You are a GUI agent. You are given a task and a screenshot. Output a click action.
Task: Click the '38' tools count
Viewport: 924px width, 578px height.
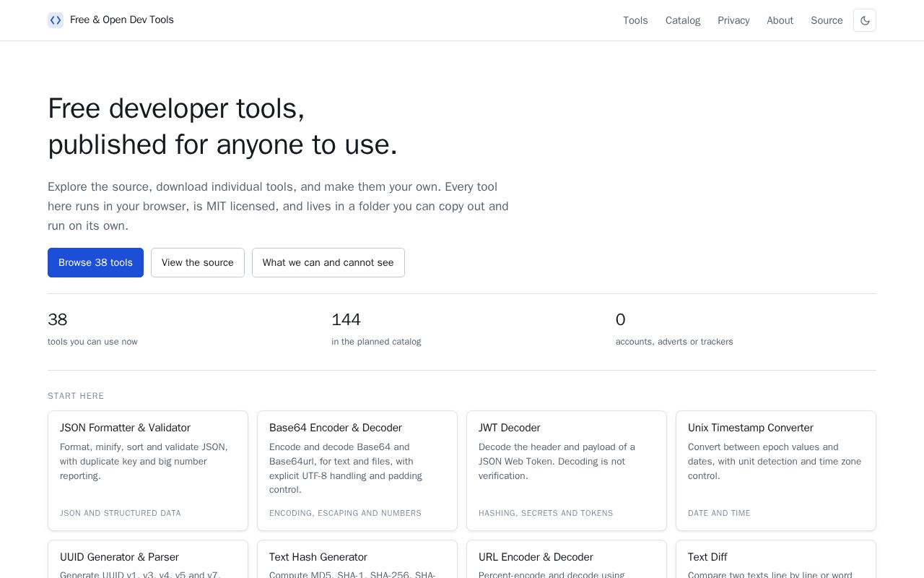coord(58,319)
